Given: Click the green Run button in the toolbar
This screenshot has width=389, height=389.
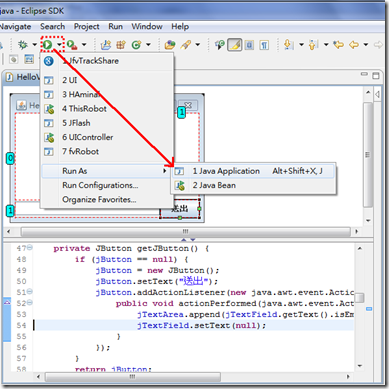Looking at the screenshot, I should pyautogui.click(x=48, y=44).
